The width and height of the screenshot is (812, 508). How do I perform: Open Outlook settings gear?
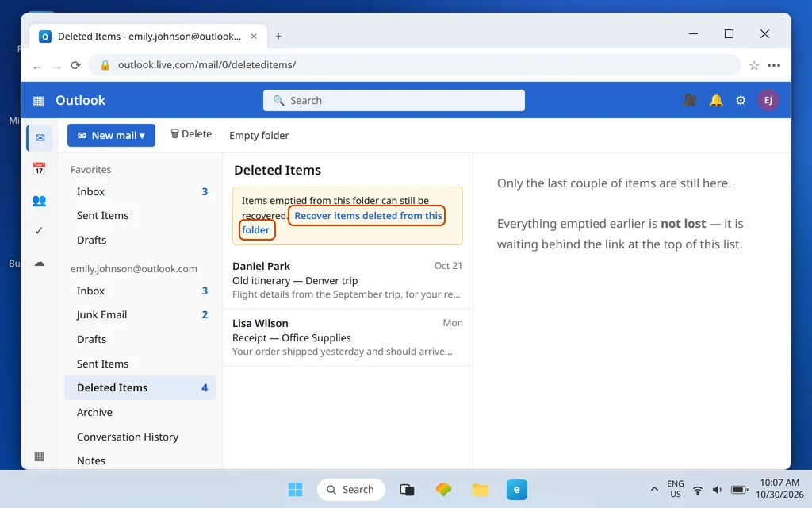(741, 101)
